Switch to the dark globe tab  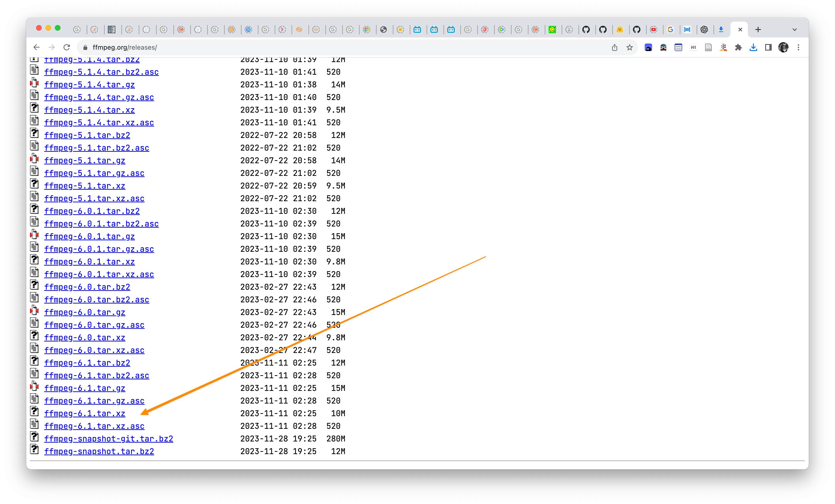(383, 30)
